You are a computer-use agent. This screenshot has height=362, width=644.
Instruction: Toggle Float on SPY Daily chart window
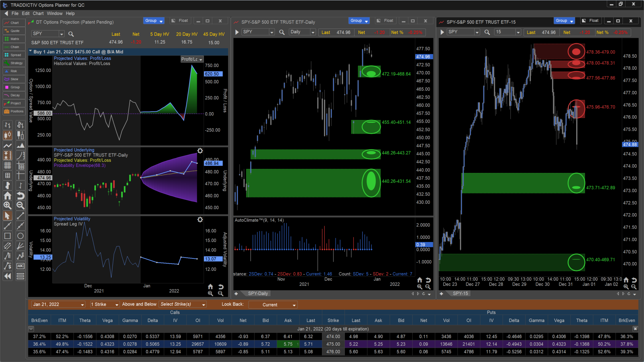pos(385,21)
